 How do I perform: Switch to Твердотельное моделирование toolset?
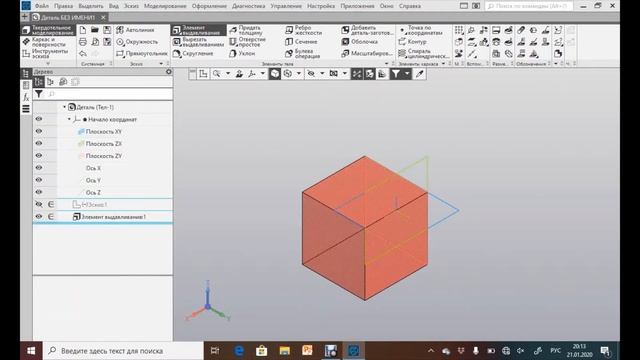click(x=48, y=30)
